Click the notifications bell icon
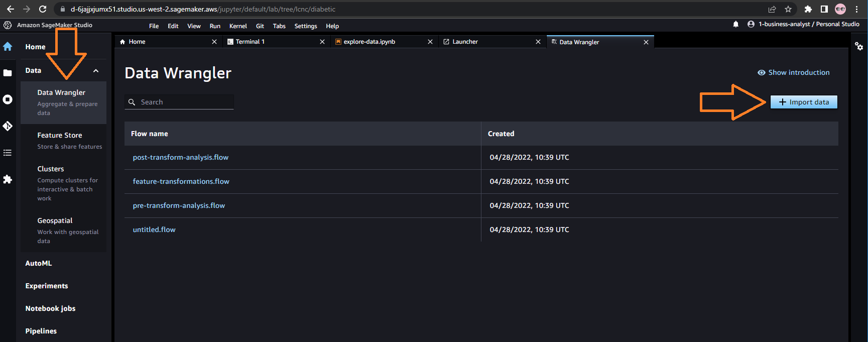The image size is (868, 342). 735,24
